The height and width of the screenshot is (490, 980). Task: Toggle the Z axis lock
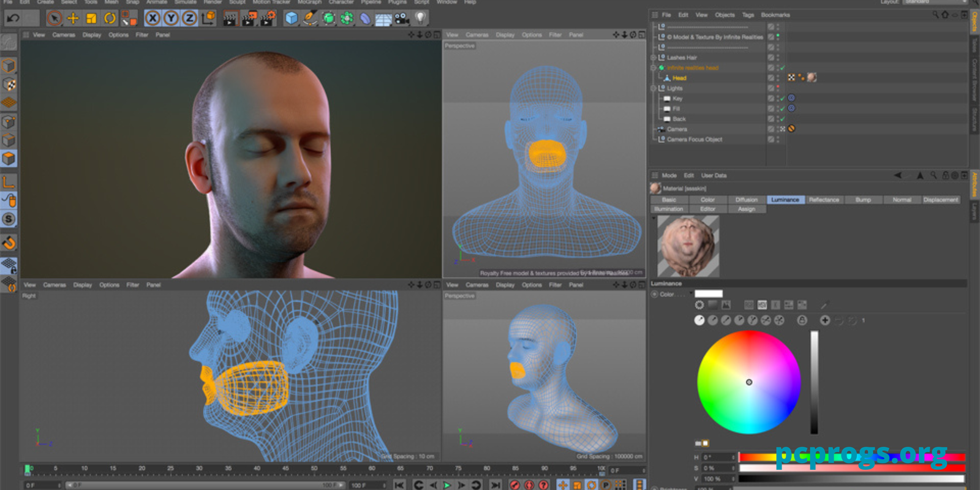point(189,18)
